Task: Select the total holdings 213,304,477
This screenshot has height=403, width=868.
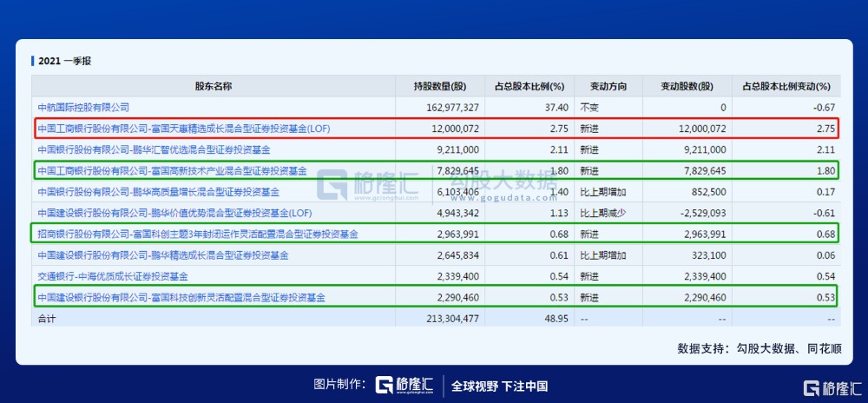Action: tap(452, 319)
